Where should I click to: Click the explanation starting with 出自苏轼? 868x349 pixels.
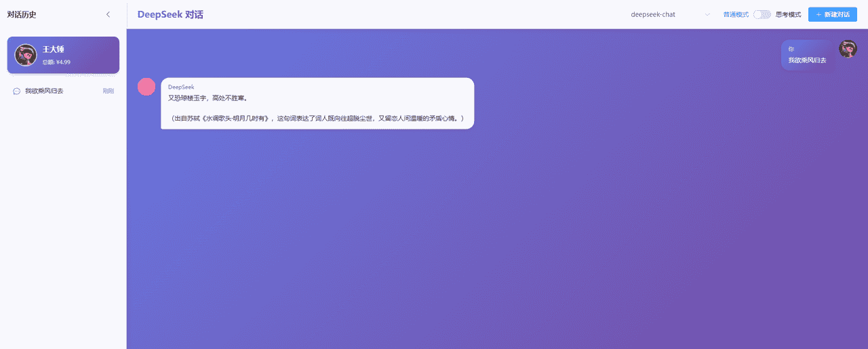pyautogui.click(x=317, y=119)
